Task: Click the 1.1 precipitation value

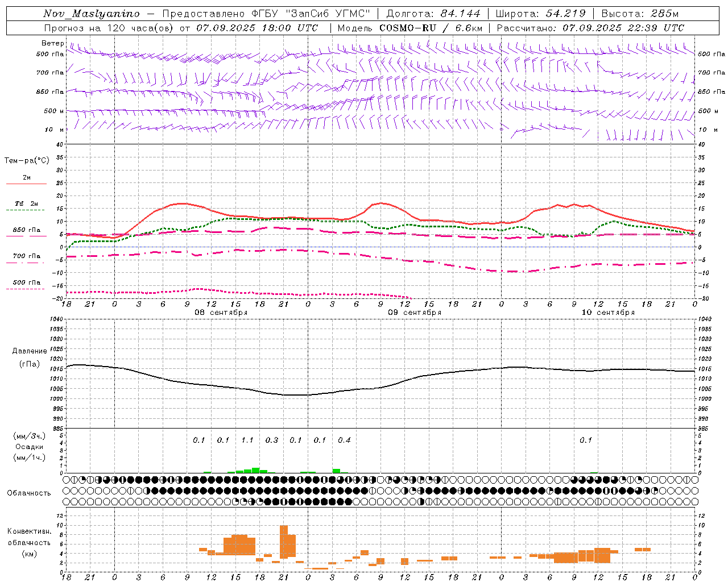Action: coord(247,440)
